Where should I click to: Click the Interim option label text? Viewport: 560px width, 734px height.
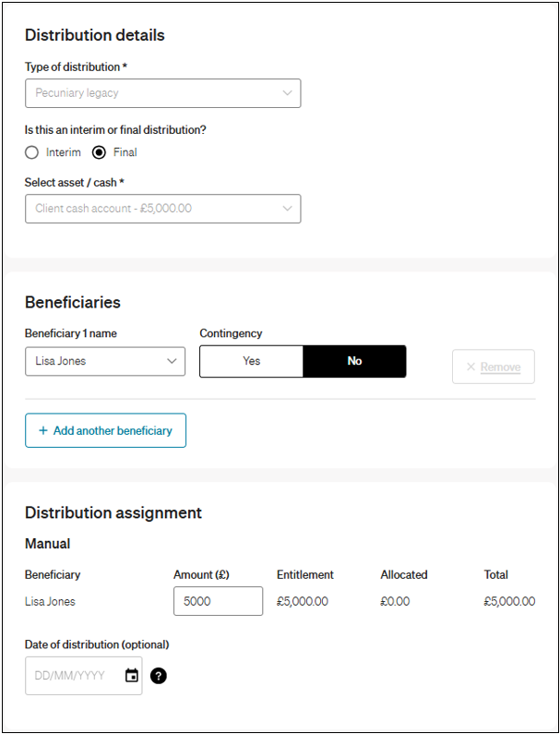(64, 152)
